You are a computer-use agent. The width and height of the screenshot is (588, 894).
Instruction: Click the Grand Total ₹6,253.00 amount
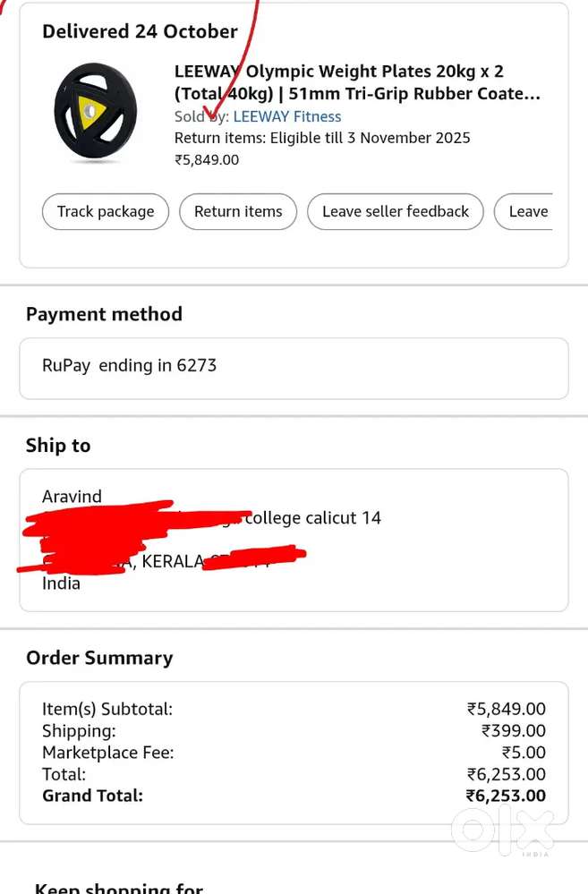tap(505, 796)
